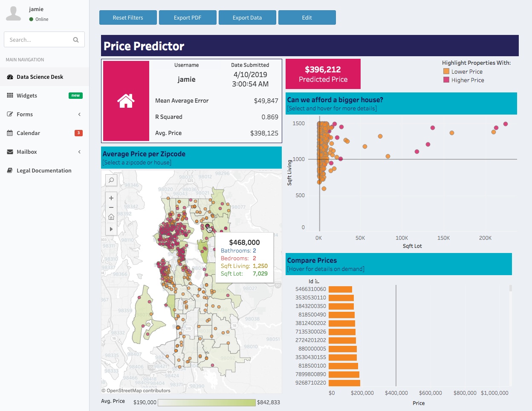
Task: Expand the Mailbox submenu chevron
Action: click(79, 152)
